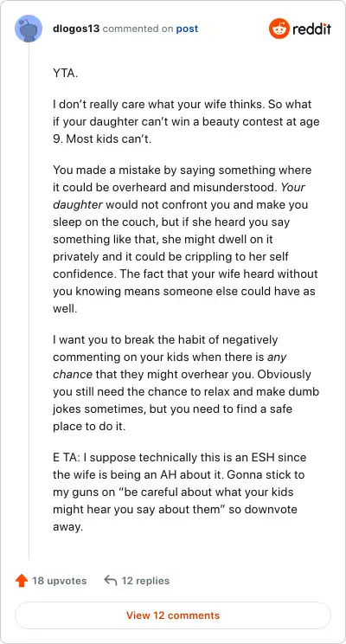Click the reddit wordmark text
The height and width of the screenshot is (644, 346).
312,29
